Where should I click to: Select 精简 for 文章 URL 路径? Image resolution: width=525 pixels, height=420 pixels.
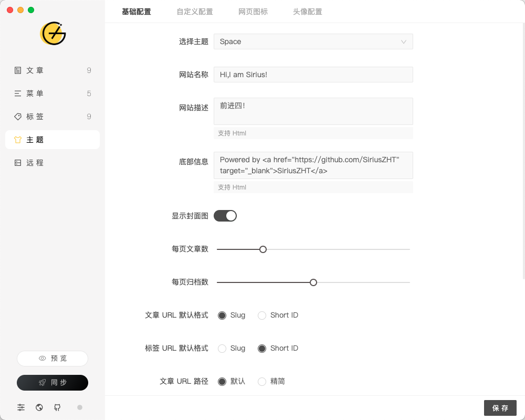(262, 382)
